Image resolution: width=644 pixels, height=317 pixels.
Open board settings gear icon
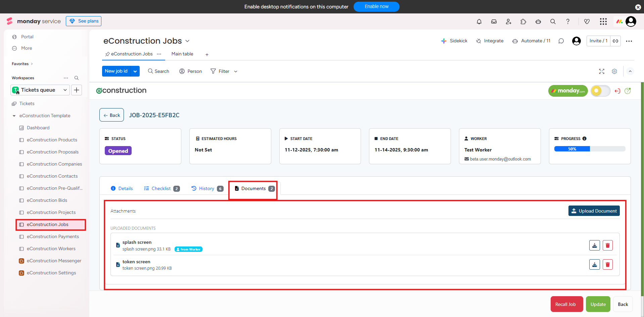614,72
